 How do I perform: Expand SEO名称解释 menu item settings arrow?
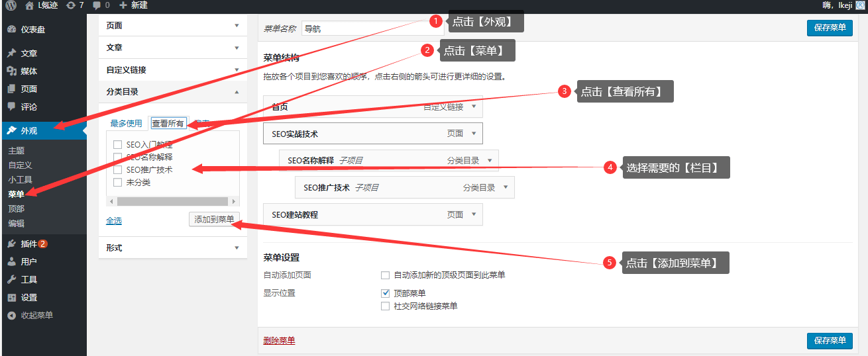490,161
